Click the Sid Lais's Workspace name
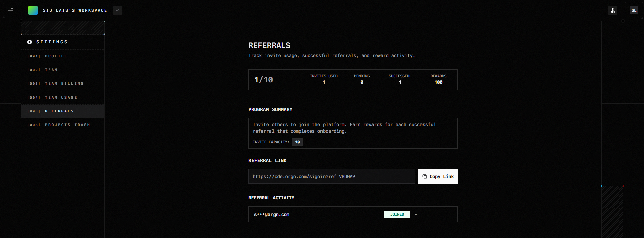This screenshot has height=238, width=644. pyautogui.click(x=75, y=10)
